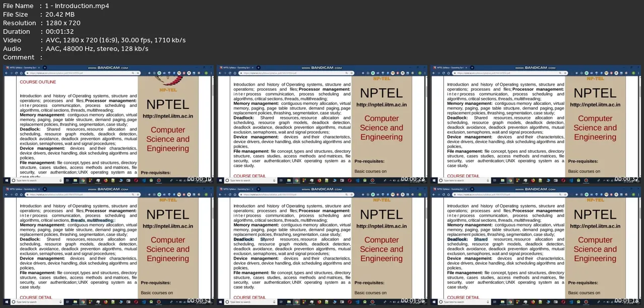
Task: Click browser back arrow in the 00:00:51 frame
Action: coord(8,195)
